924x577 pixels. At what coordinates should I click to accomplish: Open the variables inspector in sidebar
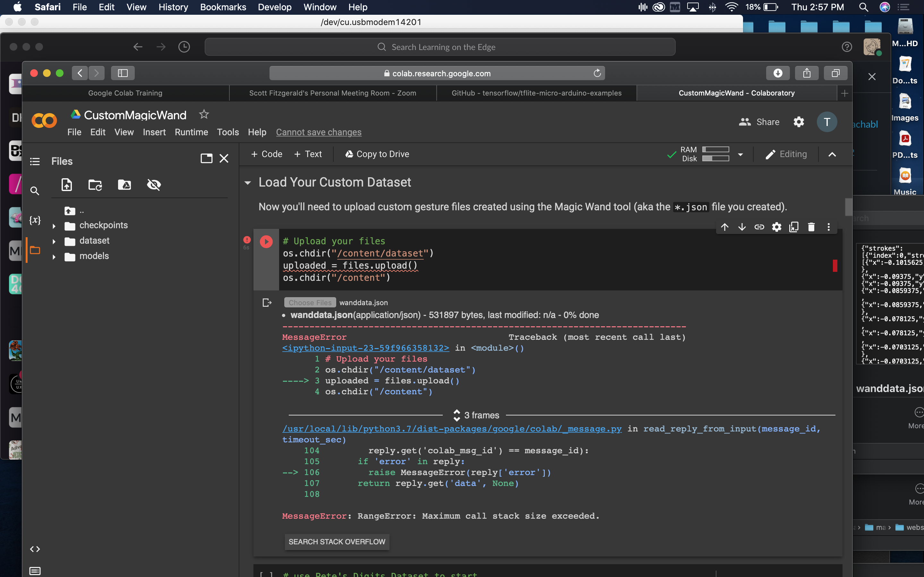pos(35,220)
